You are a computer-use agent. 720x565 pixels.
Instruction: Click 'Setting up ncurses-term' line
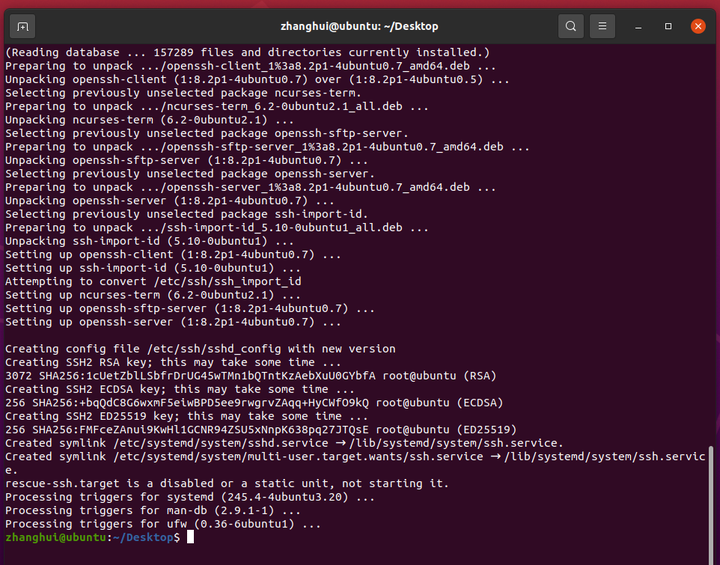tap(153, 295)
